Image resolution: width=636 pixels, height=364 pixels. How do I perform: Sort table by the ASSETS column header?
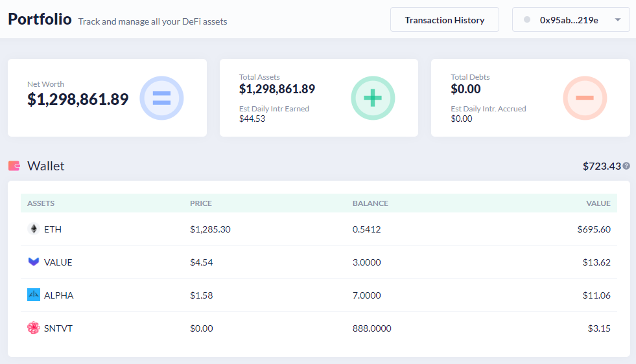pyautogui.click(x=41, y=203)
